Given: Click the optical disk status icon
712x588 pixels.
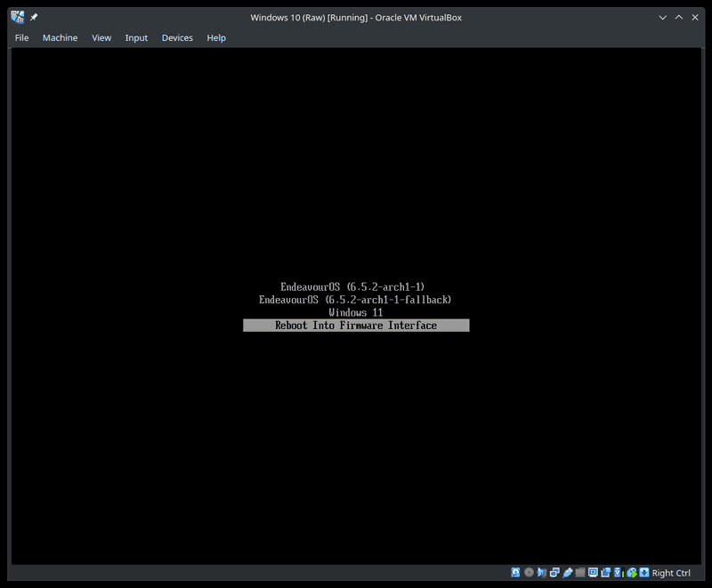Looking at the screenshot, I should click(x=529, y=573).
